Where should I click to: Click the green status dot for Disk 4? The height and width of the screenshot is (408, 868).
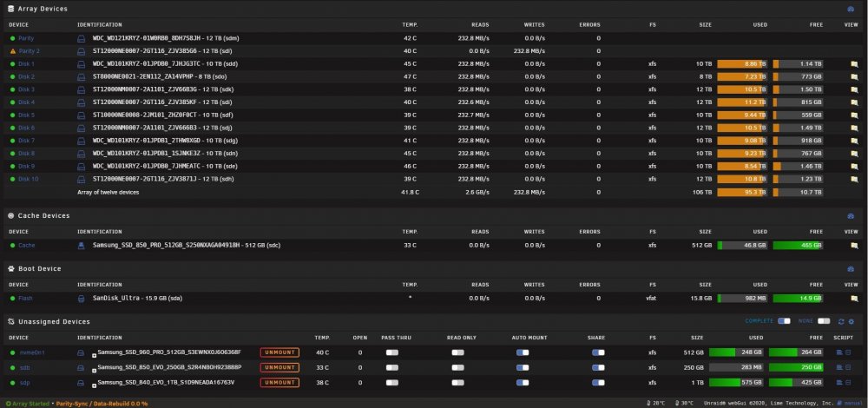(12, 102)
